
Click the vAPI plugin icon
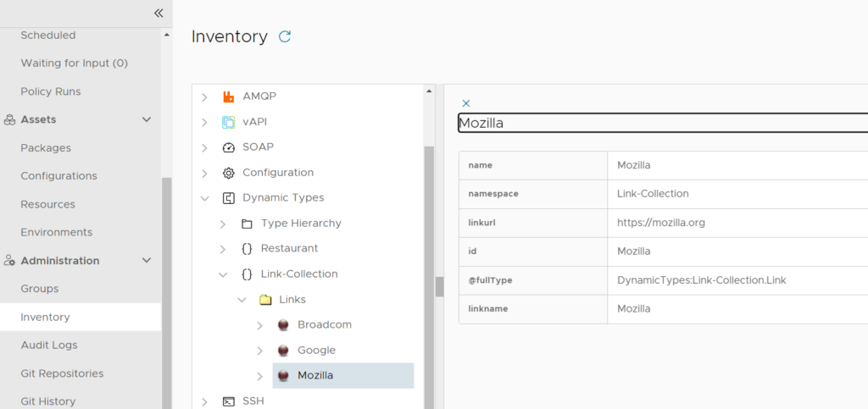point(228,122)
